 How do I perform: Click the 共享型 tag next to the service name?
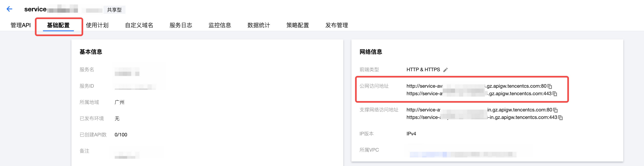pos(114,10)
